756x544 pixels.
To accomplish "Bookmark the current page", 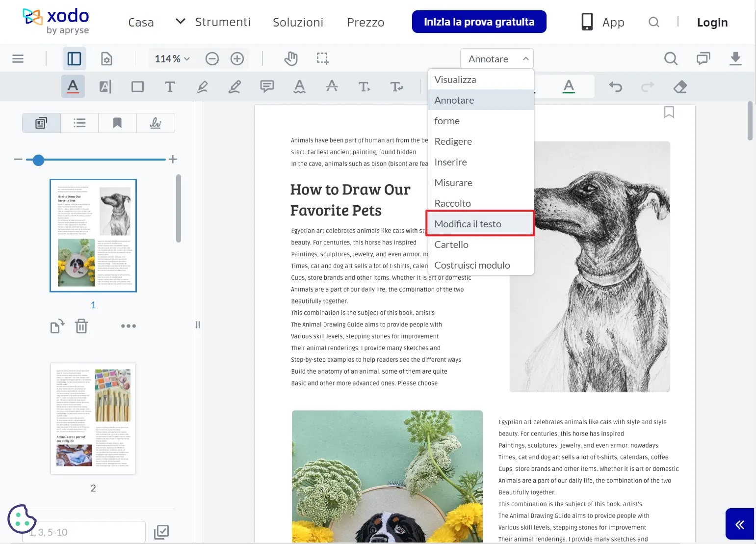I will click(x=669, y=112).
